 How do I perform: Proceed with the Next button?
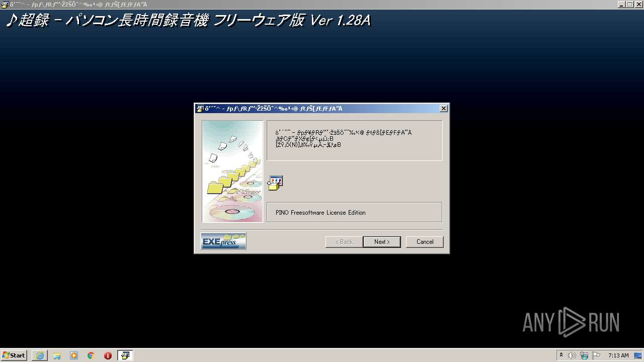[381, 242]
